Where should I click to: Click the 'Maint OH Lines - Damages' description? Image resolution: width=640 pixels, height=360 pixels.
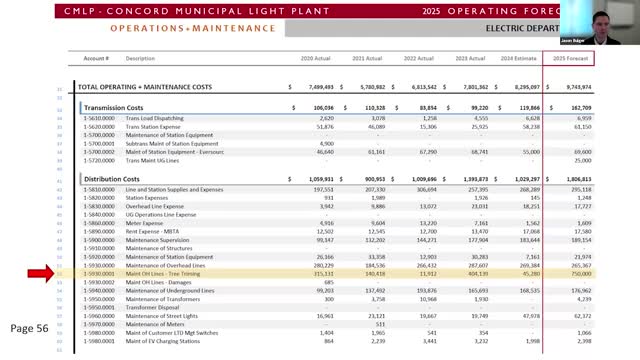[x=158, y=282]
